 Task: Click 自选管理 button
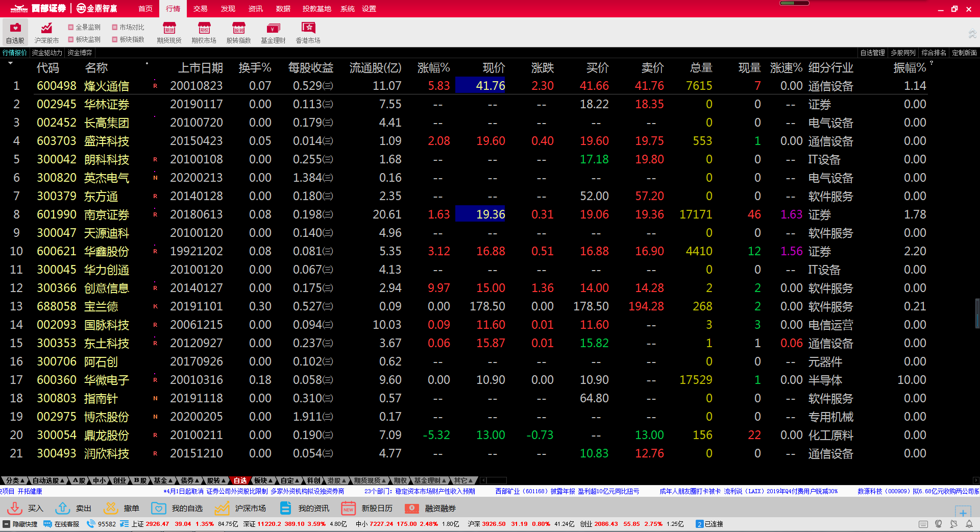pos(872,53)
